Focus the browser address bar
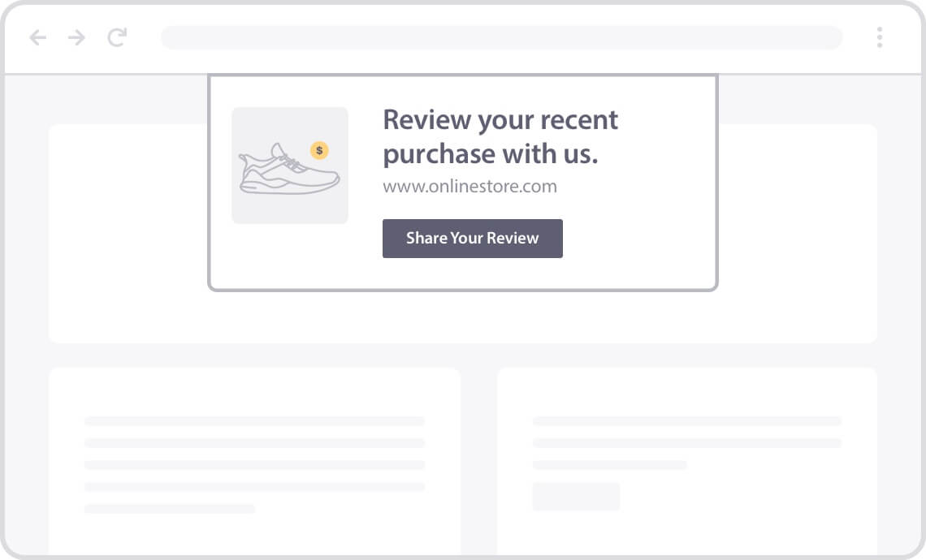Image resolution: width=926 pixels, height=560 pixels. 502,38
